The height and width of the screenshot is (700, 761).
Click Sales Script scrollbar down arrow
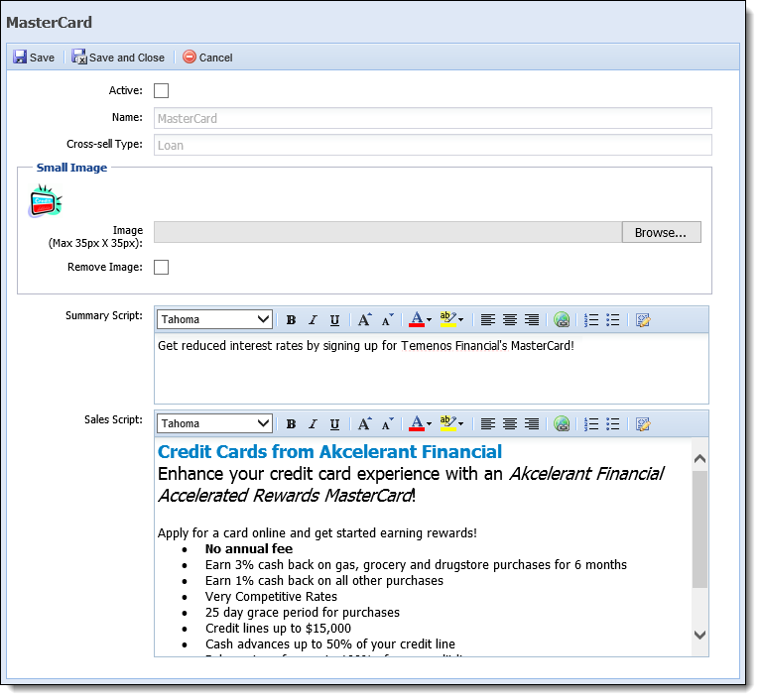699,635
